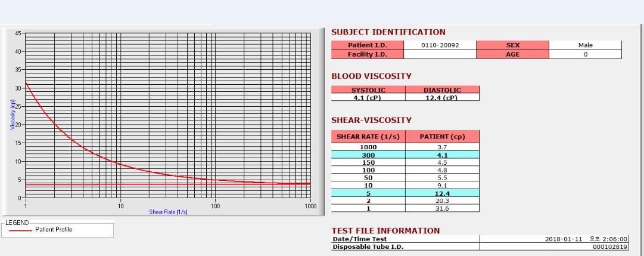
Task: Select the shear rate 10 cell in the table
Action: click(368, 185)
